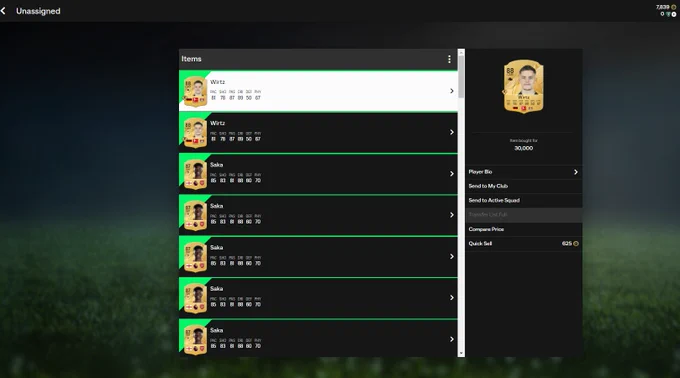Open the highlighted white Wirtz row's chevron
Viewport: 680px width, 378px height.
coord(451,91)
